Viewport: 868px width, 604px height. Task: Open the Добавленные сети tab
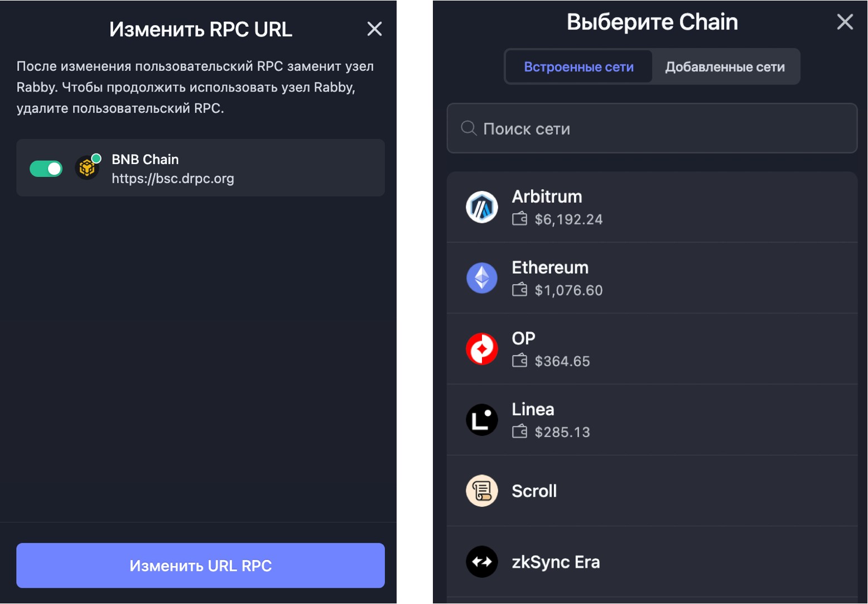[x=725, y=67]
